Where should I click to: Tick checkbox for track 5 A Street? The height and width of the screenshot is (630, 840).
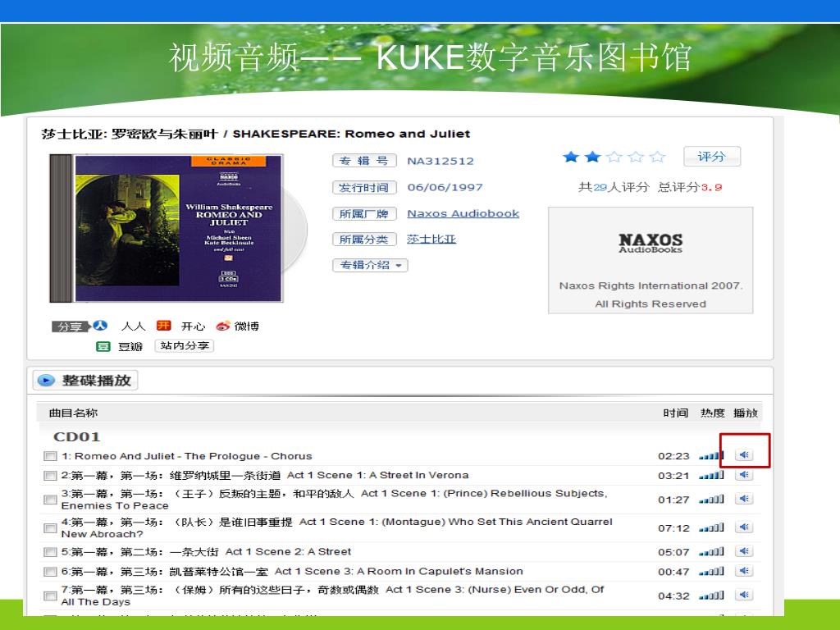click(x=50, y=552)
